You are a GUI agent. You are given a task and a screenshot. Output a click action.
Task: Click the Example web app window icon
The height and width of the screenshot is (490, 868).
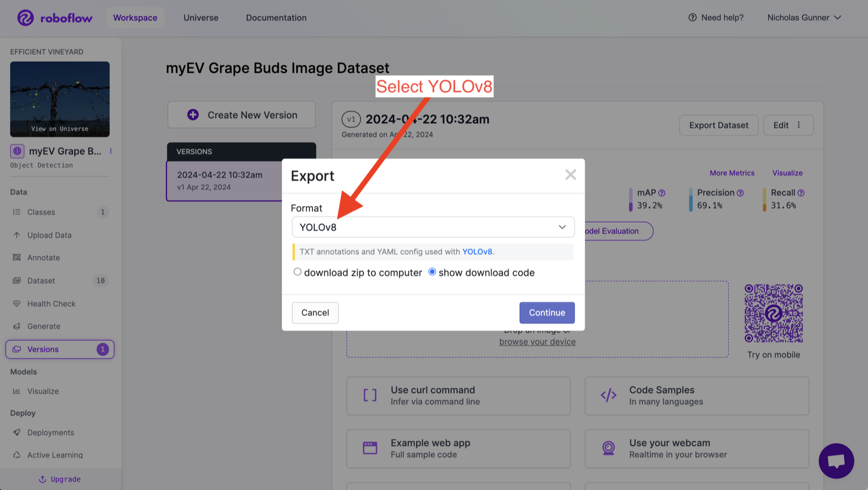370,448
